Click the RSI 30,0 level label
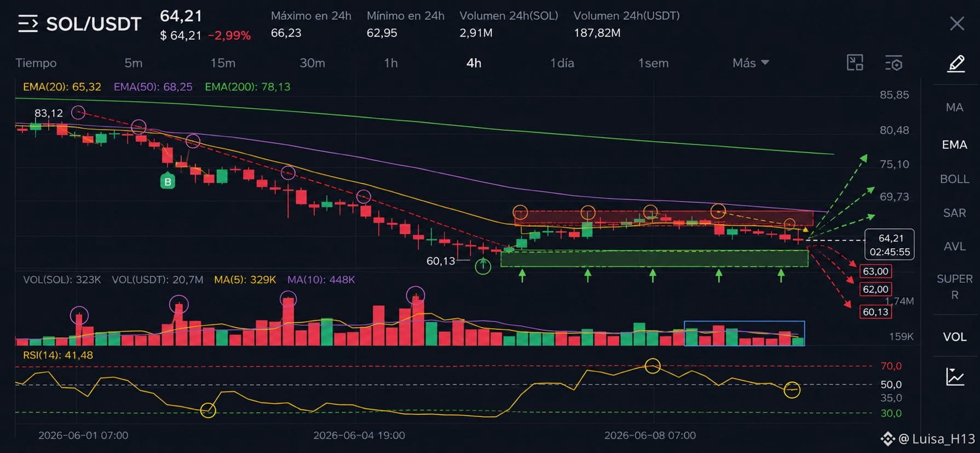The width and height of the screenshot is (980, 453). [x=891, y=413]
